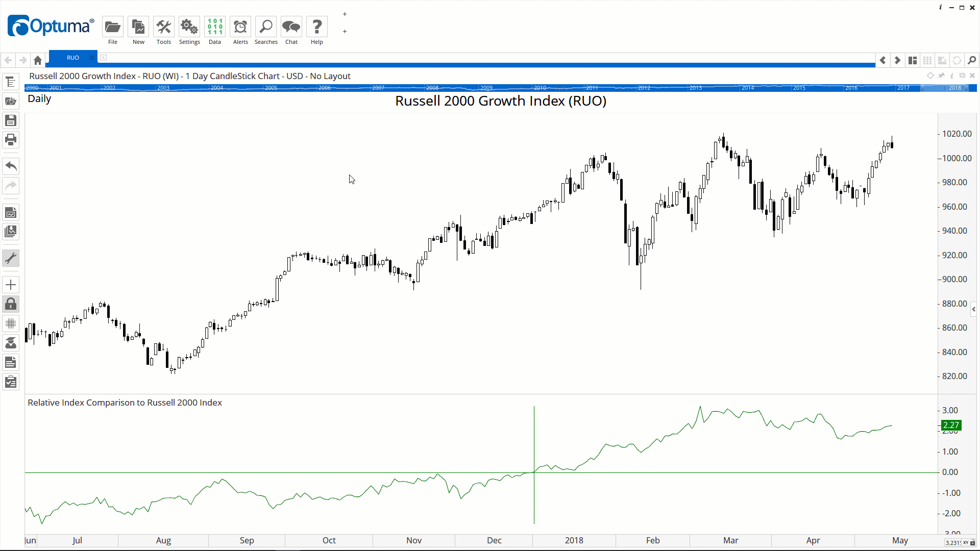
Task: Open the Settings gears icon
Action: click(x=189, y=27)
